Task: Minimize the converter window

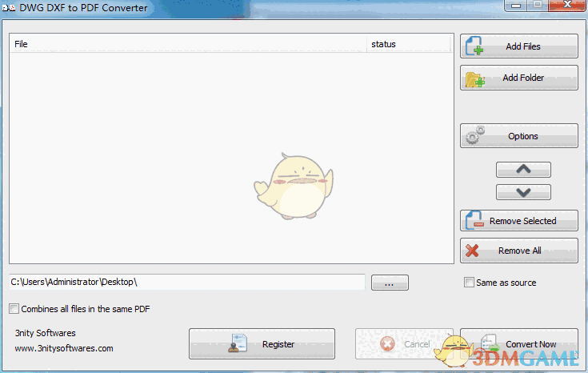Action: [x=516, y=6]
